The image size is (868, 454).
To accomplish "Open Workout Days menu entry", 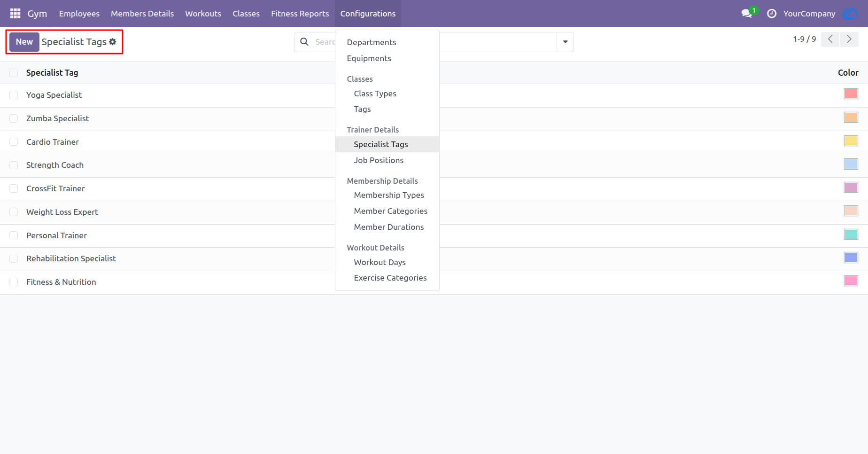I will (380, 262).
